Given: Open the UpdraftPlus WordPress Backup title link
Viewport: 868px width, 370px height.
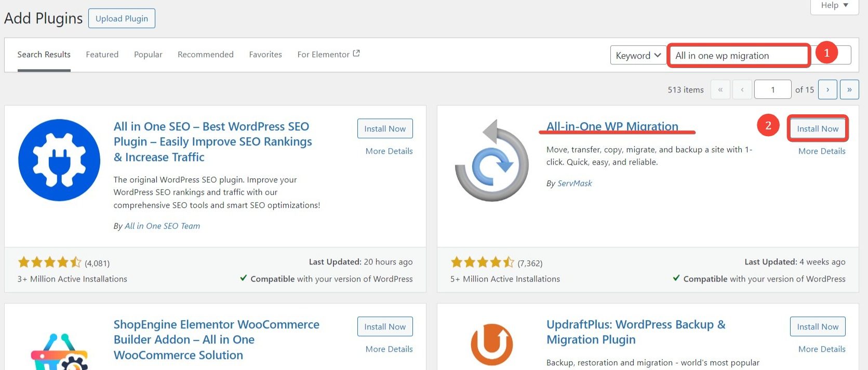Looking at the screenshot, I should 636,332.
